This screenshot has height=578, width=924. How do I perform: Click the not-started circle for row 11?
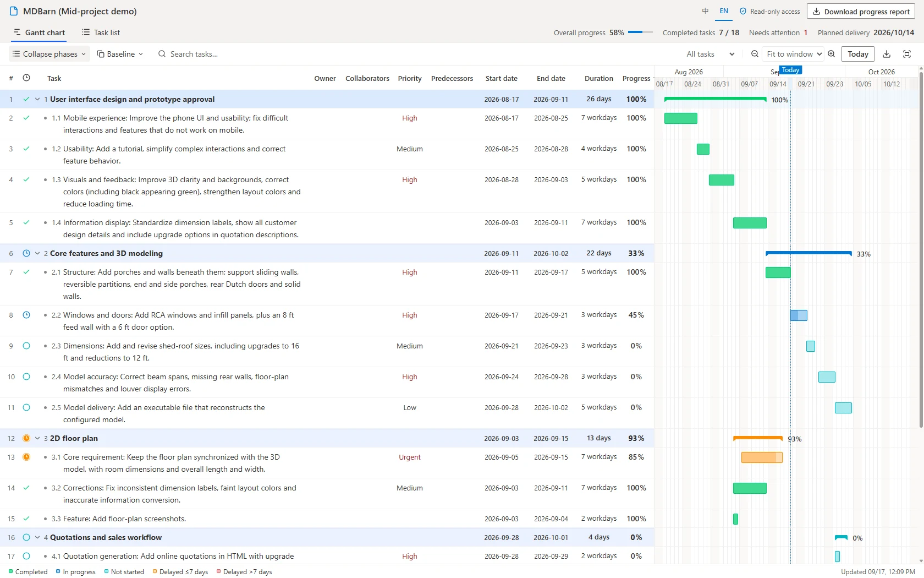(x=26, y=407)
